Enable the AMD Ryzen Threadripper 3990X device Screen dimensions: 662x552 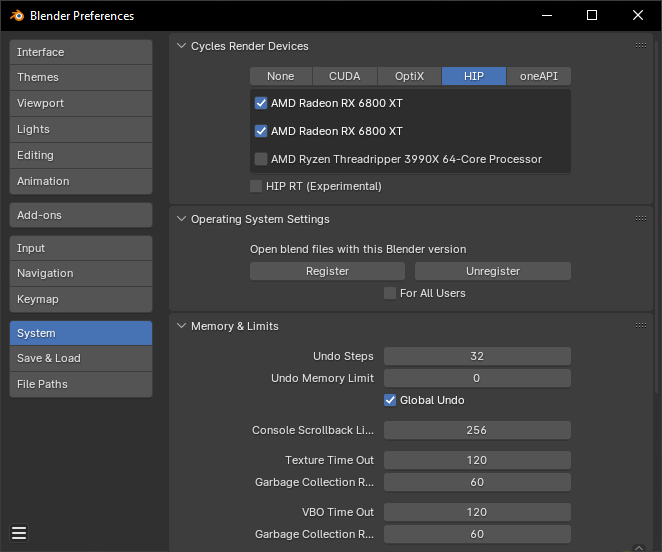261,159
